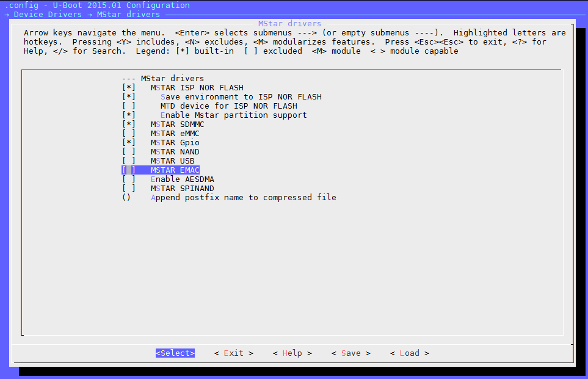The width and height of the screenshot is (588, 379).
Task: Click Append postfix name to compressed file
Action: click(243, 198)
